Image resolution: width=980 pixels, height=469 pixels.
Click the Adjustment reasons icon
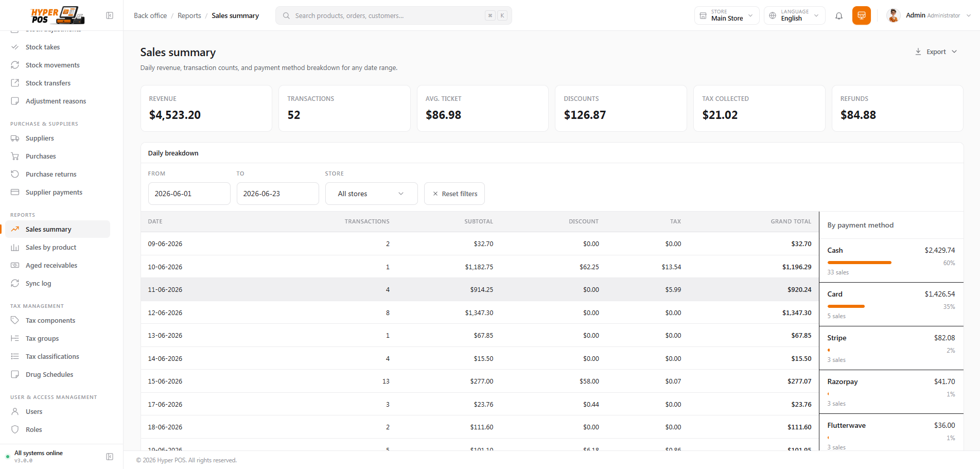click(x=15, y=101)
